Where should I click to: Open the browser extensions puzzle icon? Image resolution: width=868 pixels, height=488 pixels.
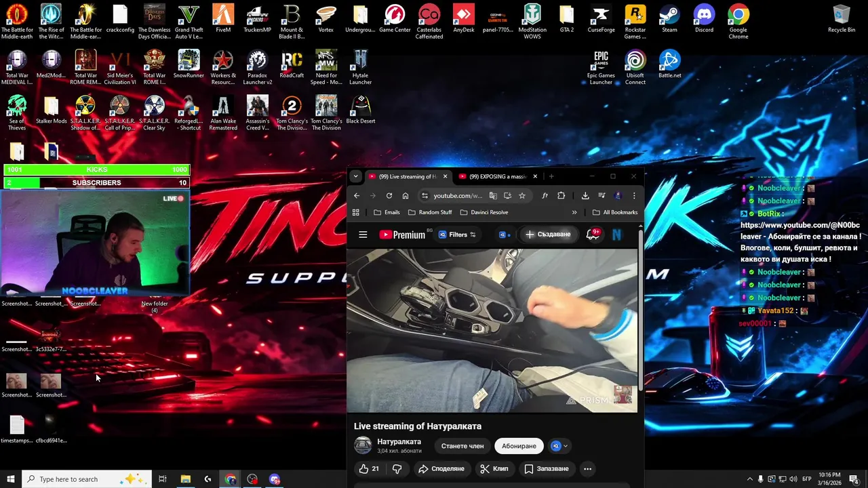pos(561,196)
